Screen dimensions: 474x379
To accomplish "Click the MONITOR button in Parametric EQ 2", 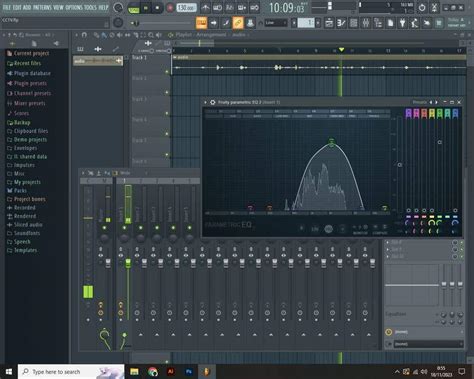I will [360, 233].
